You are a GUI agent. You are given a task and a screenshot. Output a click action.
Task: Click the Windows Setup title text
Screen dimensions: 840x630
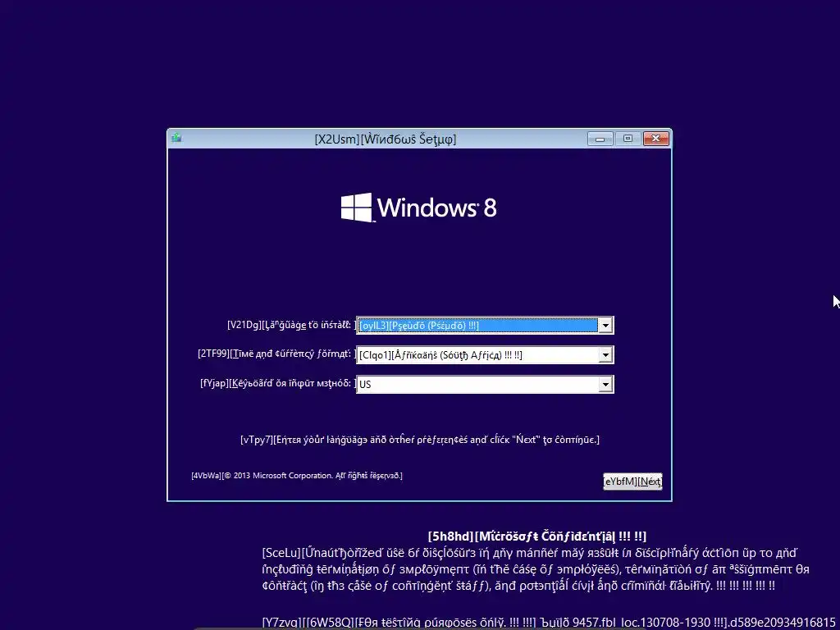pos(386,139)
